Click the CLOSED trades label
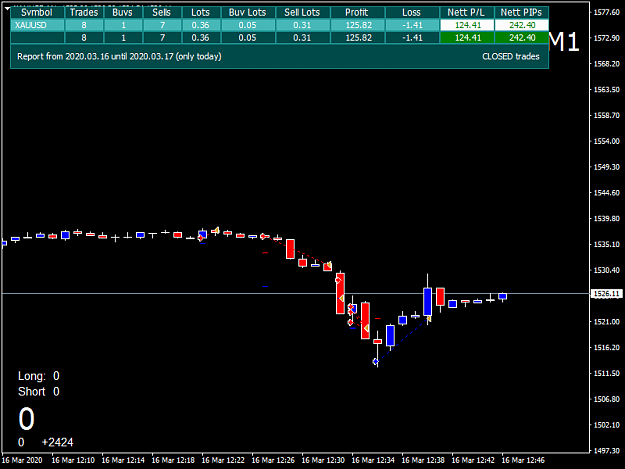 click(x=511, y=57)
